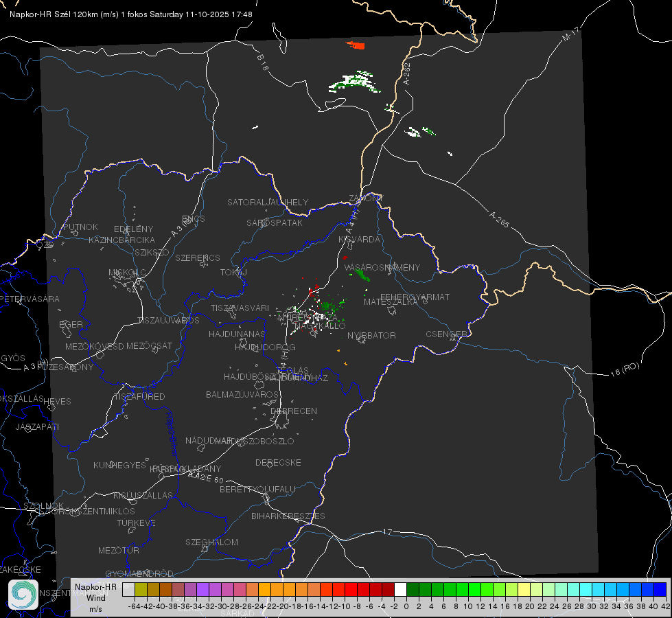The height and width of the screenshot is (618, 672).
Task: Click the JÁSZAPÁTI label
Action: [37, 426]
